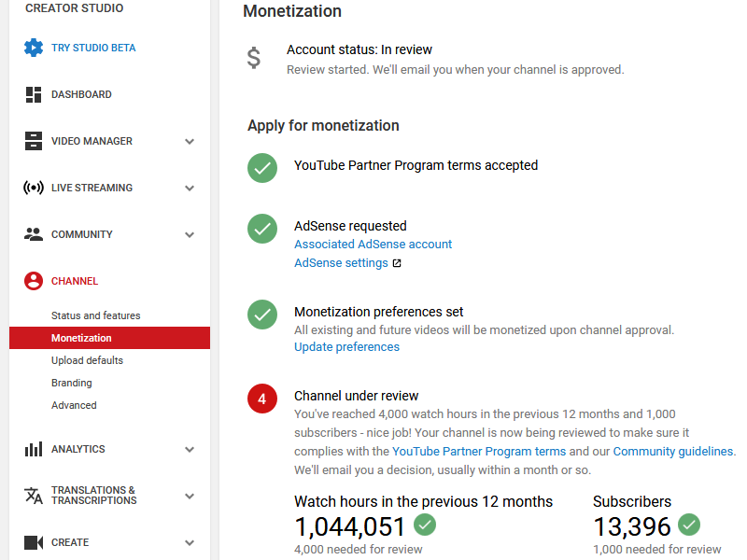747x560 pixels.
Task: Open the Live Streaming menu item
Action: (92, 188)
